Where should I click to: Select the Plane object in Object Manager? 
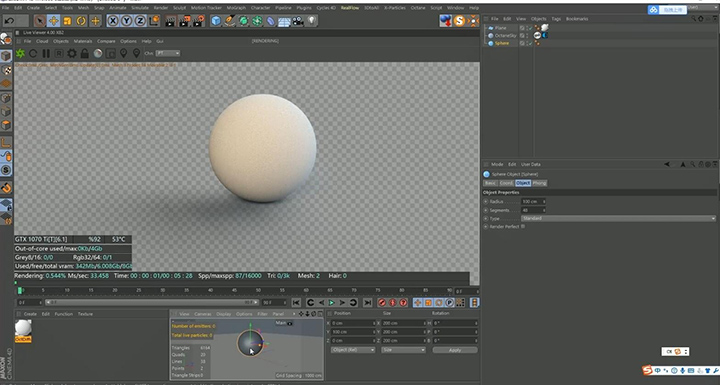click(501, 28)
